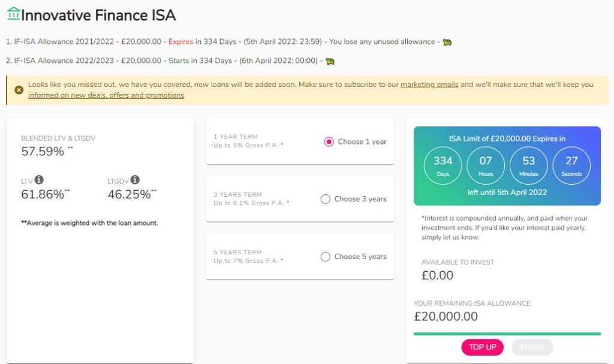Click the 1 Year Term card

point(300,142)
